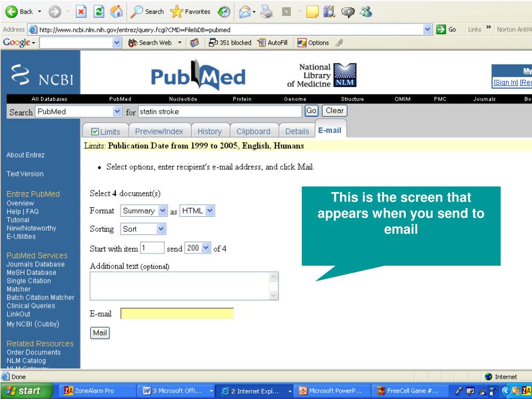Click the browser Forward arrow icon
This screenshot has width=532, height=399.
click(54, 12)
